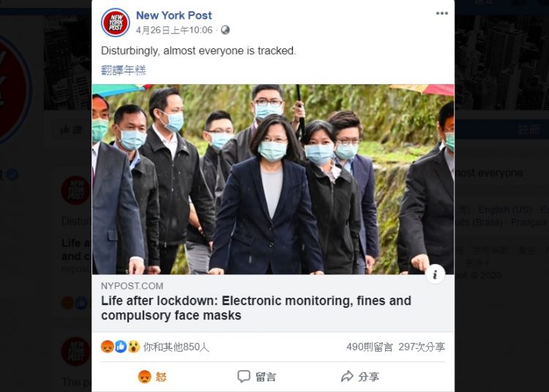Click the wow face reaction icon
The image size is (549, 392).
click(134, 347)
